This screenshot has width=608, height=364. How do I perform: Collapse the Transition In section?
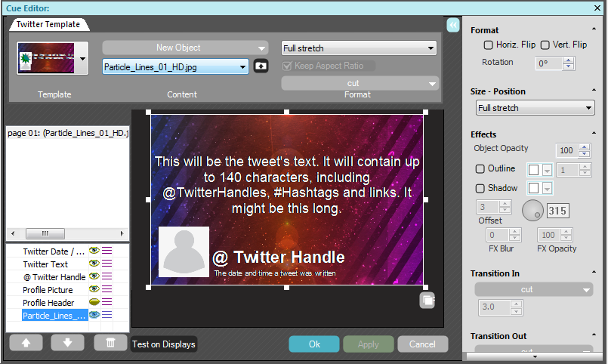[x=594, y=273]
